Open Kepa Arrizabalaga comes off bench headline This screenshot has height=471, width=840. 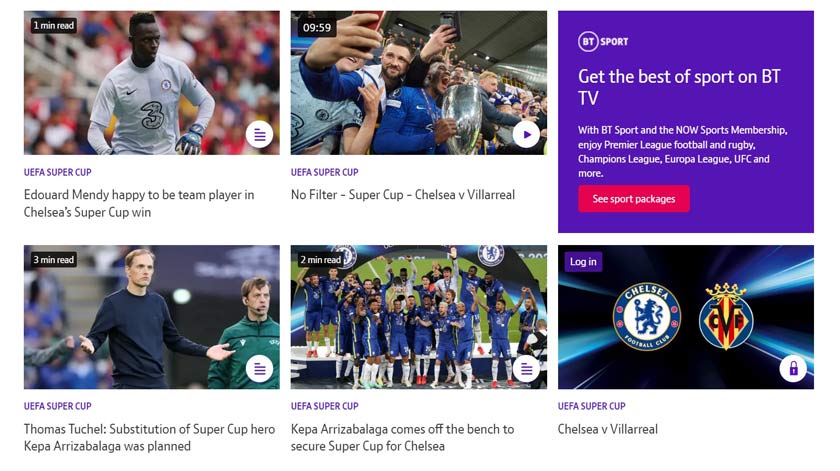point(403,437)
